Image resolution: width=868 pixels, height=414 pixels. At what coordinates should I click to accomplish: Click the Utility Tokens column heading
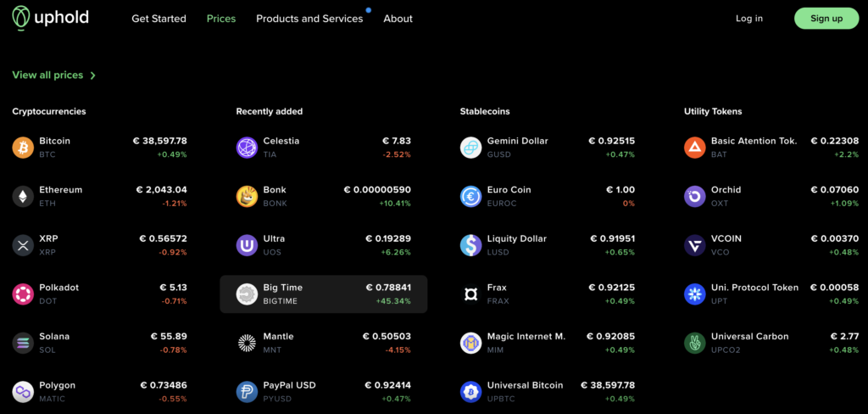pos(713,111)
